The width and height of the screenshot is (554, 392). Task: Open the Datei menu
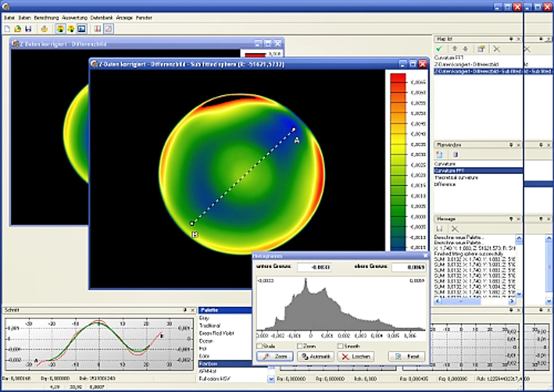click(x=9, y=18)
